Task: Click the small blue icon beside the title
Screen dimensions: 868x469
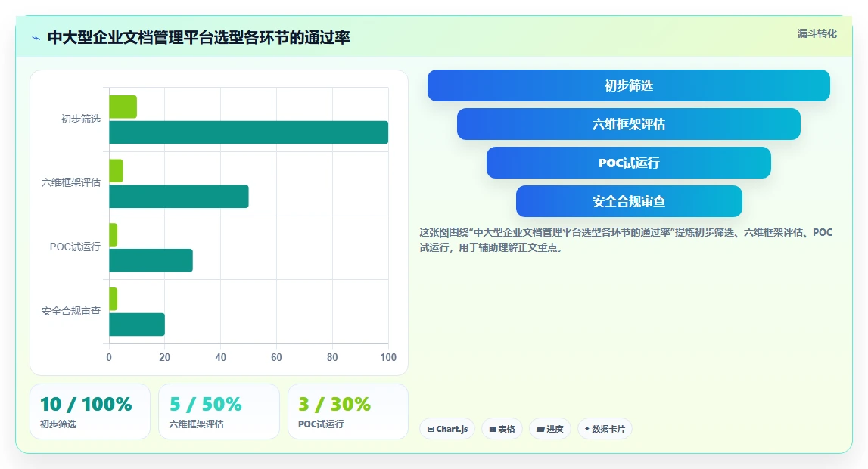Action: coord(36,38)
